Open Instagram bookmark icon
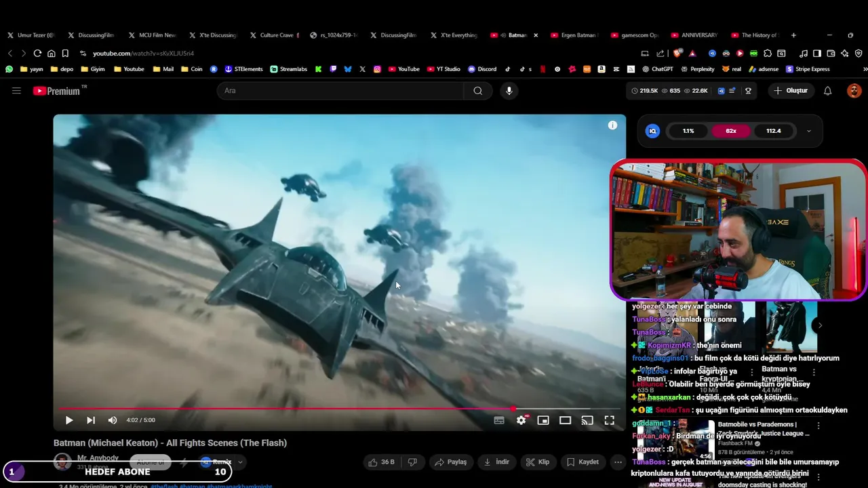The image size is (868, 488). (x=377, y=69)
